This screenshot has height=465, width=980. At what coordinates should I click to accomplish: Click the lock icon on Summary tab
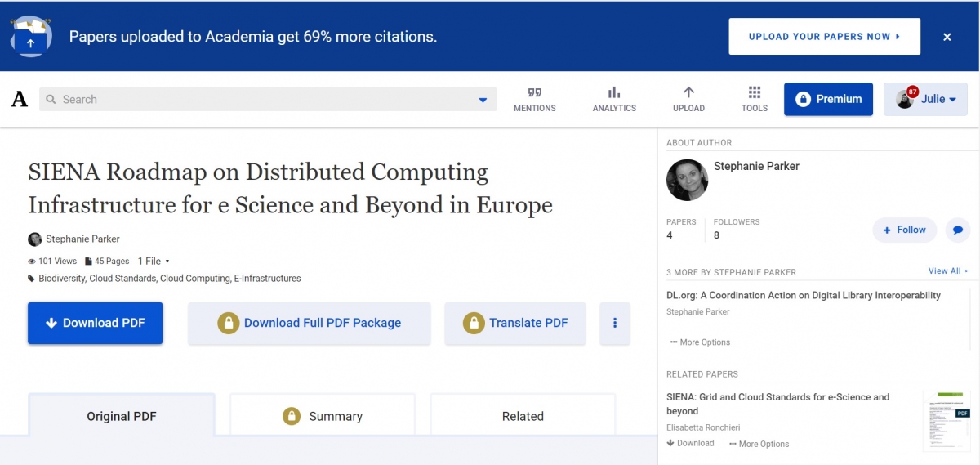[x=292, y=416]
